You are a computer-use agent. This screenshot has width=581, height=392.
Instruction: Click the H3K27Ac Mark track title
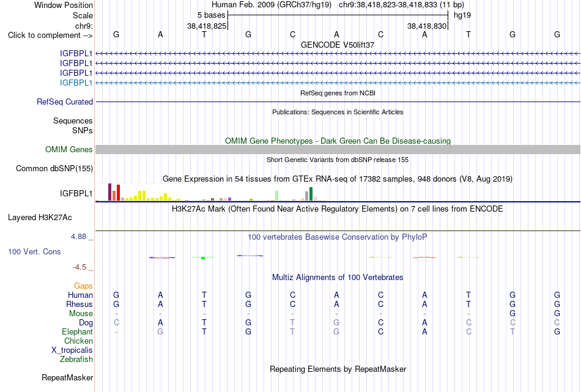338,209
